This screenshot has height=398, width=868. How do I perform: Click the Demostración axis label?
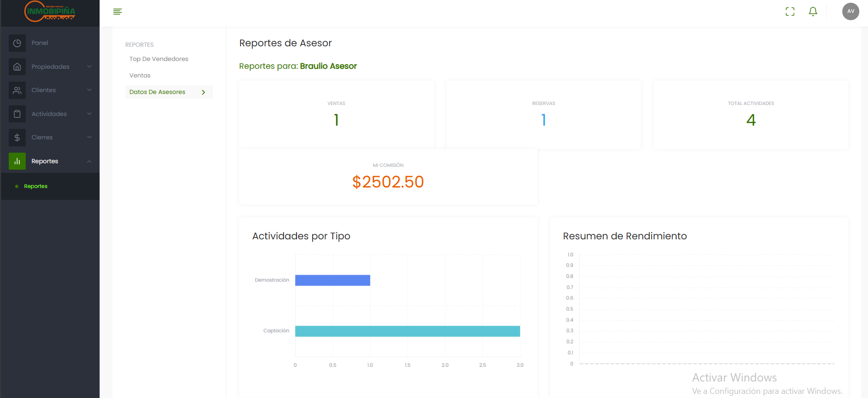272,280
